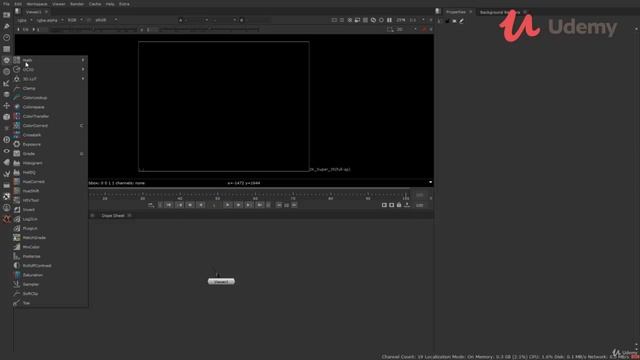Open the Image nodes toolbar icon

click(7, 15)
